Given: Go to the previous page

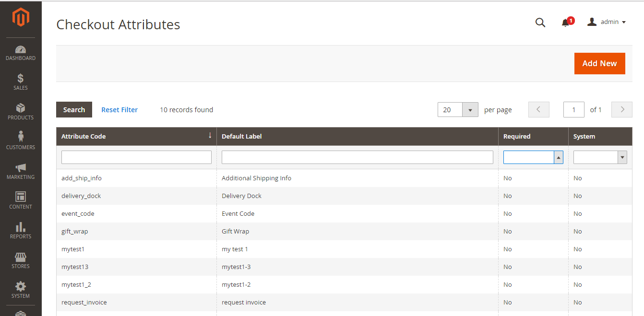Looking at the screenshot, I should pos(538,110).
